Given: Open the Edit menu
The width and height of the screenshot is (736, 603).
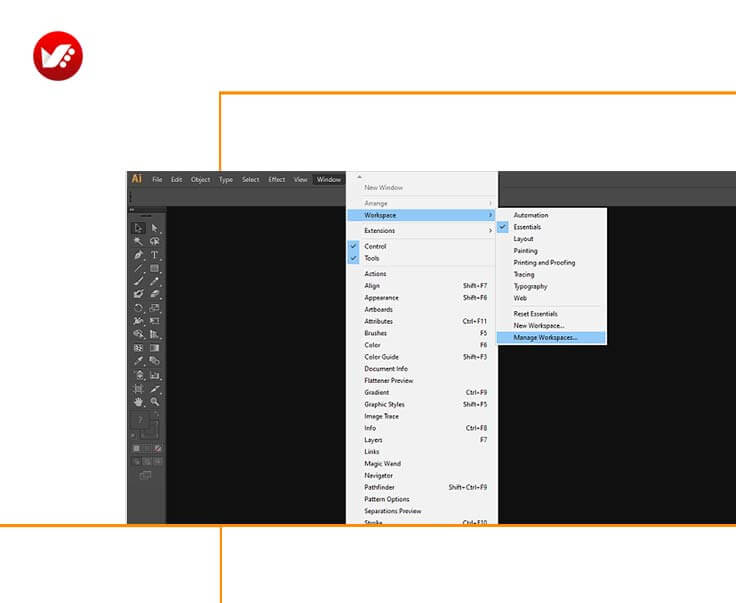Looking at the screenshot, I should click(x=176, y=180).
